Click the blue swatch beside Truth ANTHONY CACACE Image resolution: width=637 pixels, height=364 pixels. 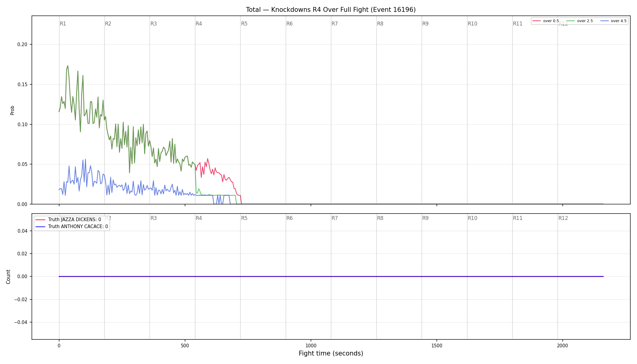(41, 227)
